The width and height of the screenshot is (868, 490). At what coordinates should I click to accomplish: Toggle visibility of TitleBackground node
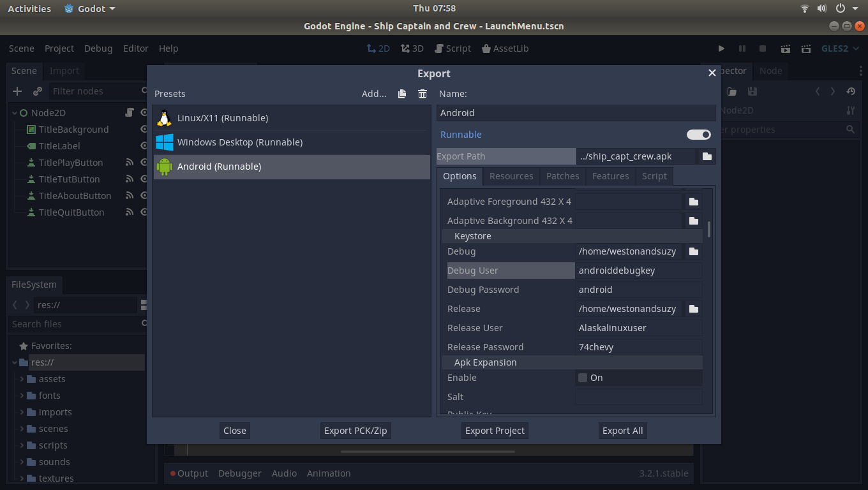[144, 130]
